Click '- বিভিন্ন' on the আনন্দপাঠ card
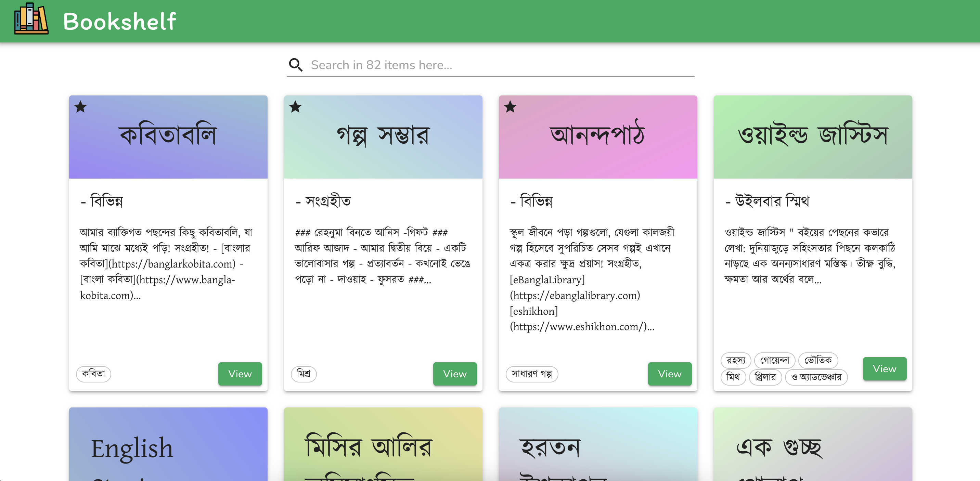Image resolution: width=980 pixels, height=481 pixels. pyautogui.click(x=531, y=201)
